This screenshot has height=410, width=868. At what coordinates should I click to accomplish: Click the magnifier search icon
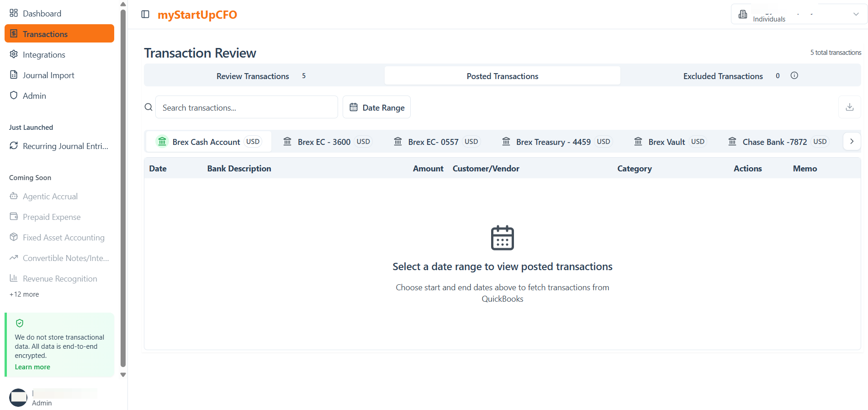148,107
